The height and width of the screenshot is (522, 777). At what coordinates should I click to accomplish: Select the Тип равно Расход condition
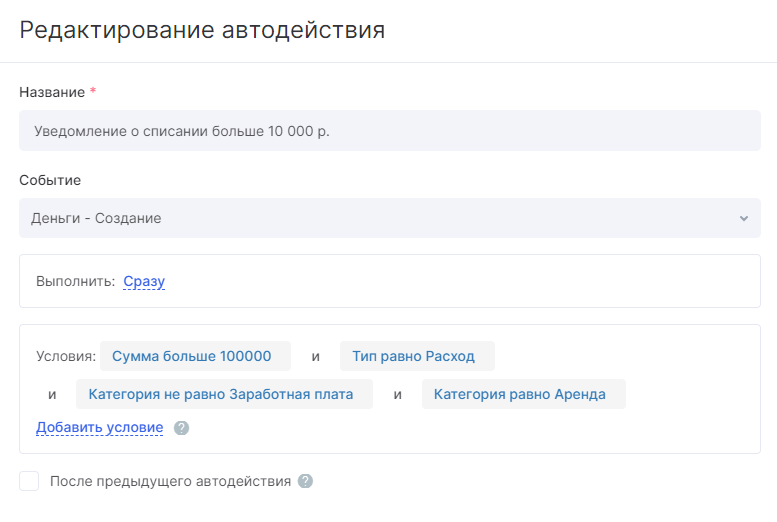click(x=417, y=356)
